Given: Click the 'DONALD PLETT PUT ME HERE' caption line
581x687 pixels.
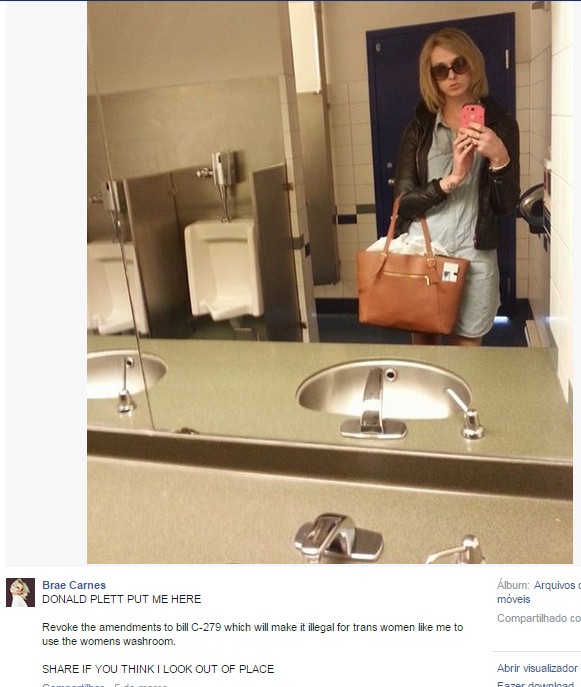Looking at the screenshot, I should click(121, 599).
